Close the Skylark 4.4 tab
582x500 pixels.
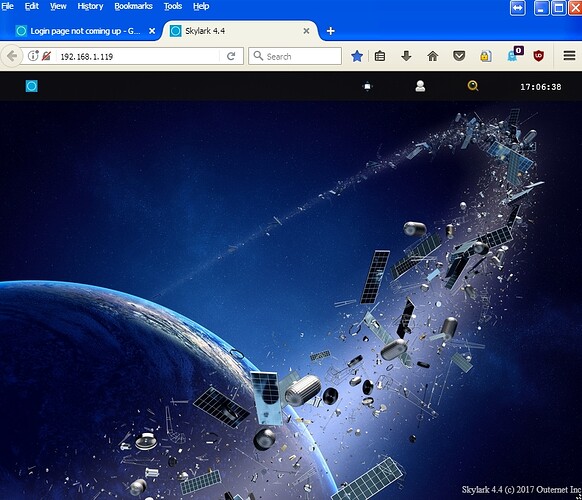pyautogui.click(x=306, y=31)
